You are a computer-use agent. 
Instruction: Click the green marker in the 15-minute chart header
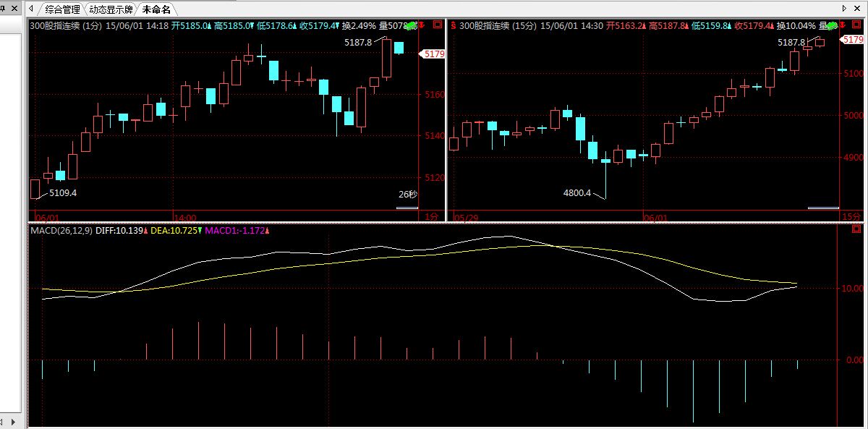[x=833, y=26]
